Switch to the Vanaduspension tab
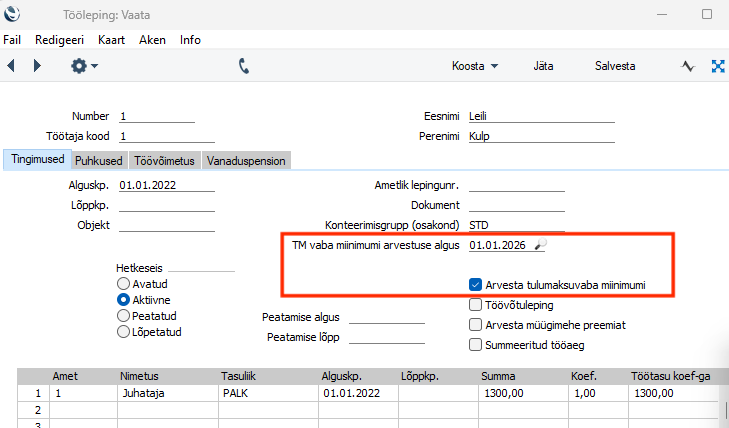 [246, 160]
